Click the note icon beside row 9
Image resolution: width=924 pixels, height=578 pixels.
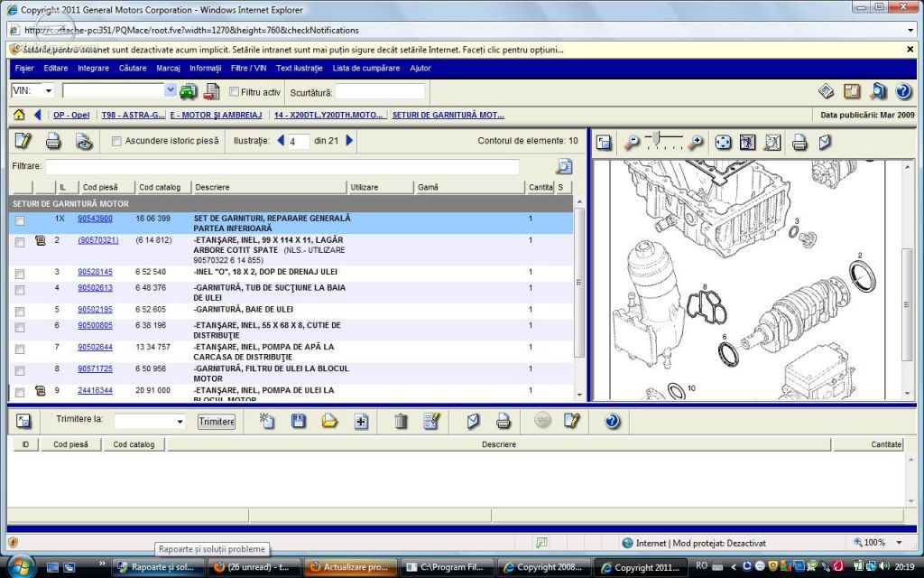[40, 390]
